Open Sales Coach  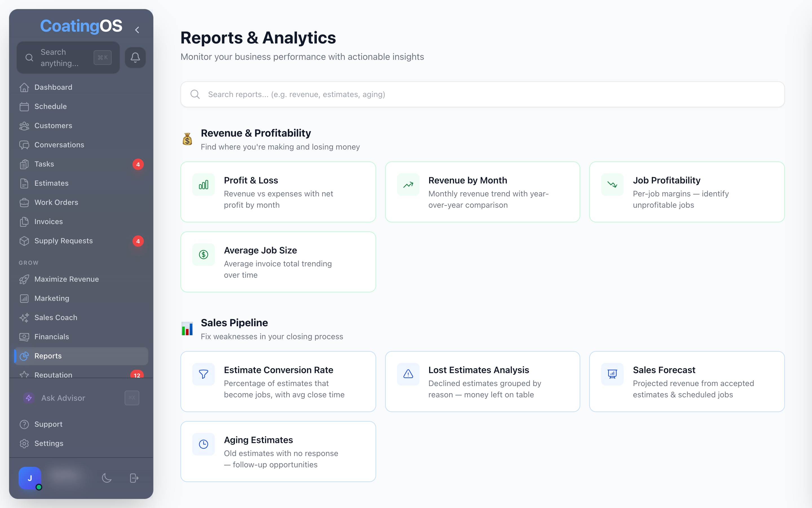(x=81, y=317)
